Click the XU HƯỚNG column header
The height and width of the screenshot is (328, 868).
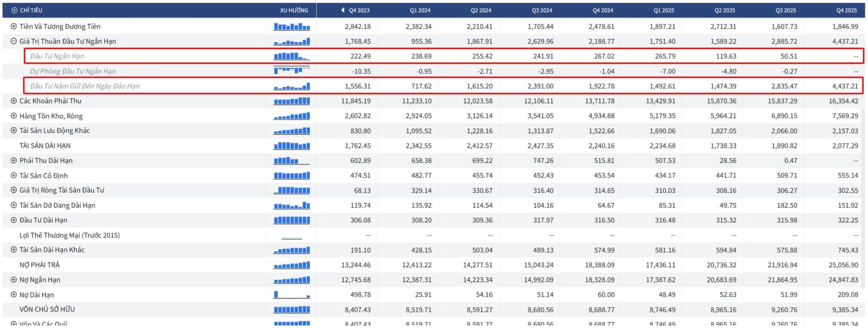pos(294,10)
